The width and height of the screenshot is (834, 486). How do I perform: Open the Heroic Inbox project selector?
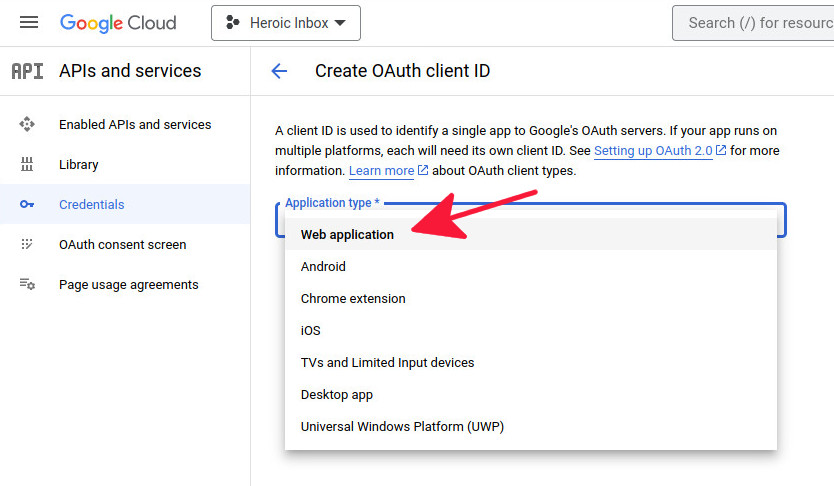click(x=286, y=23)
